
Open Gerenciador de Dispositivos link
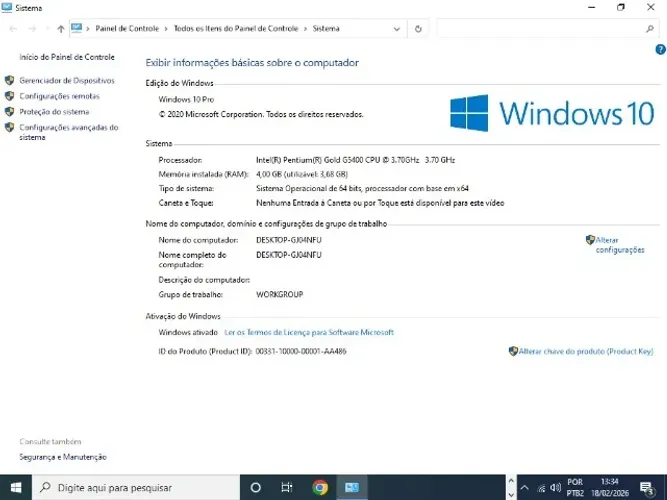coord(67,80)
